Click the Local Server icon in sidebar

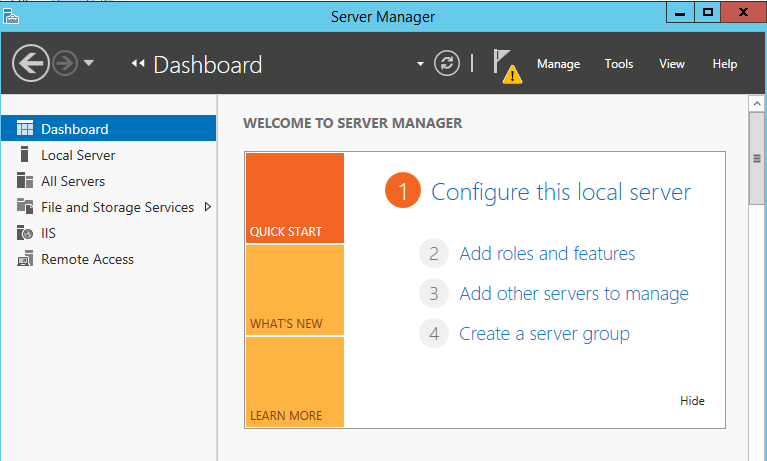[24, 154]
